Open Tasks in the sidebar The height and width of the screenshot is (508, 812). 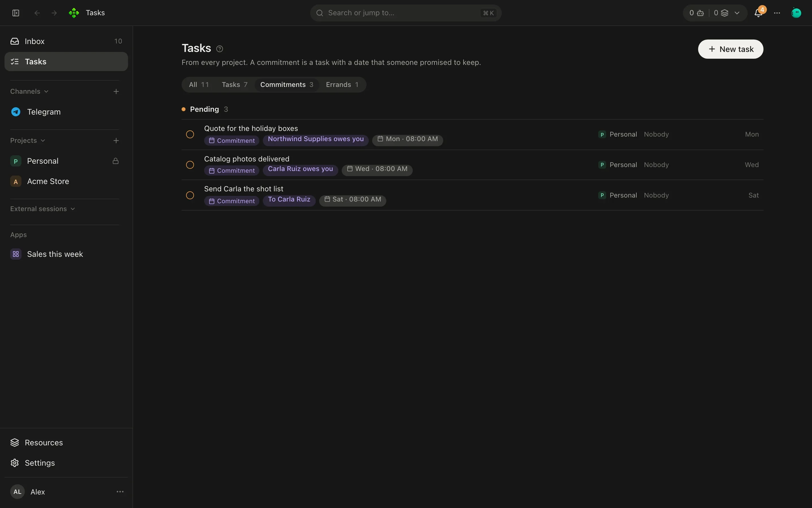tap(66, 62)
